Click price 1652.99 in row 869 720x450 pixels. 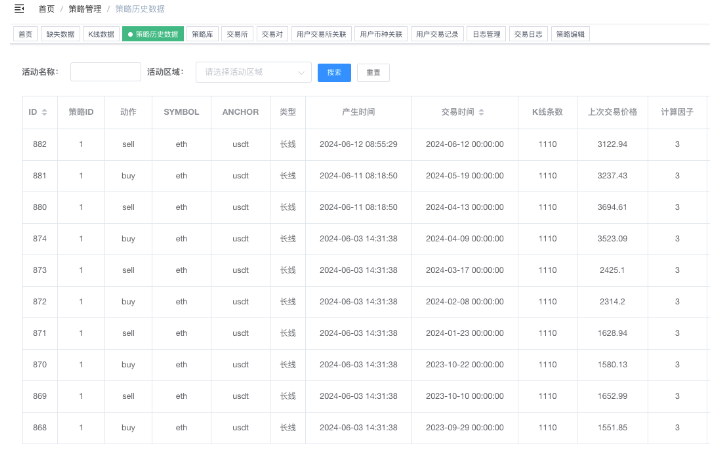pos(612,396)
